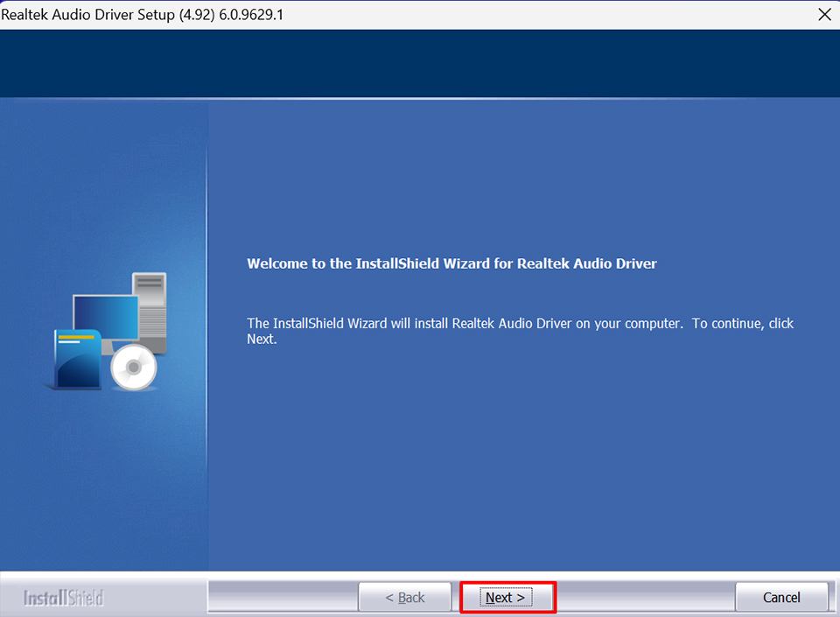Screen dimensions: 840x617
Task: Click the computer and disc installer graphic
Action: pos(107,332)
